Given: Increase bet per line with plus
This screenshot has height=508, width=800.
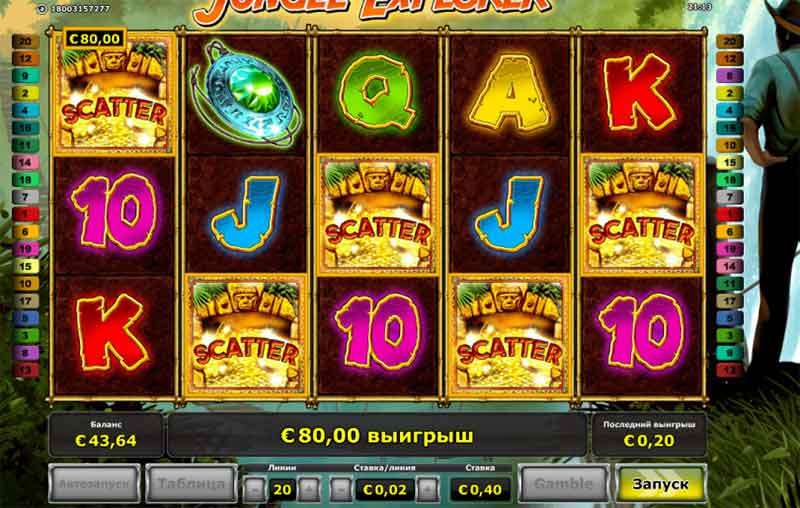Looking at the screenshot, I should (x=428, y=490).
